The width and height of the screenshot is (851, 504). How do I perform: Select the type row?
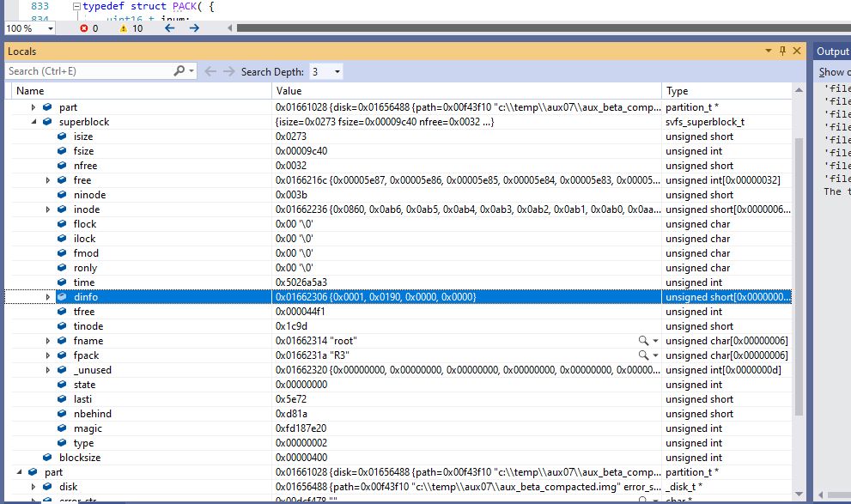[x=398, y=443]
